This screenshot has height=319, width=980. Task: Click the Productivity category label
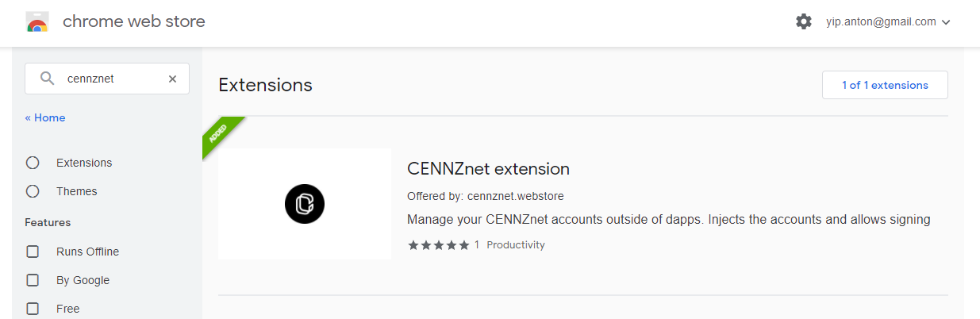click(516, 245)
